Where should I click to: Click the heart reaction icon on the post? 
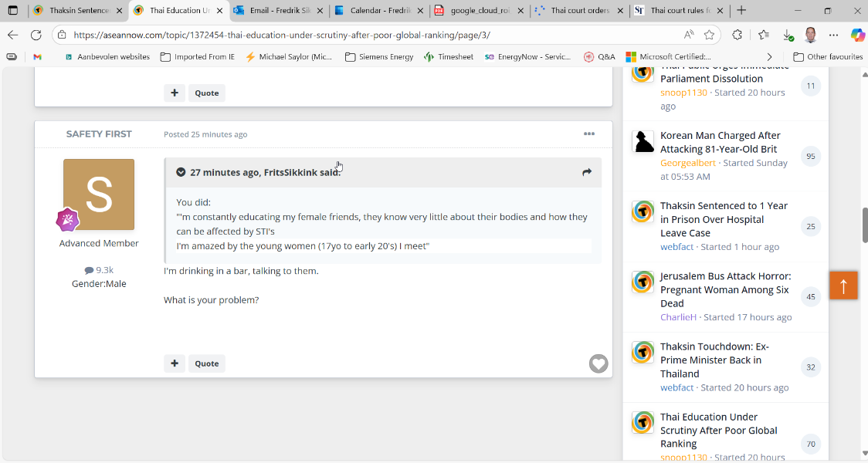tap(598, 363)
